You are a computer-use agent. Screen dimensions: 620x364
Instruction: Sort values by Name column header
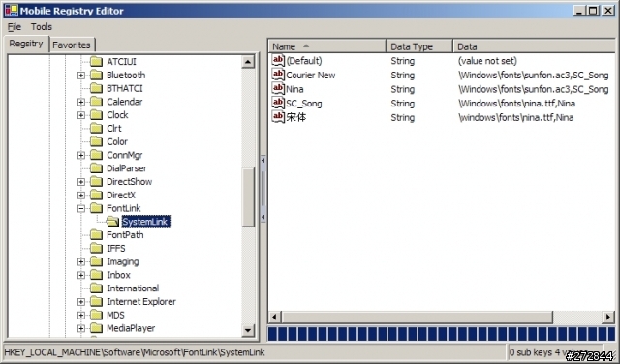(327, 46)
